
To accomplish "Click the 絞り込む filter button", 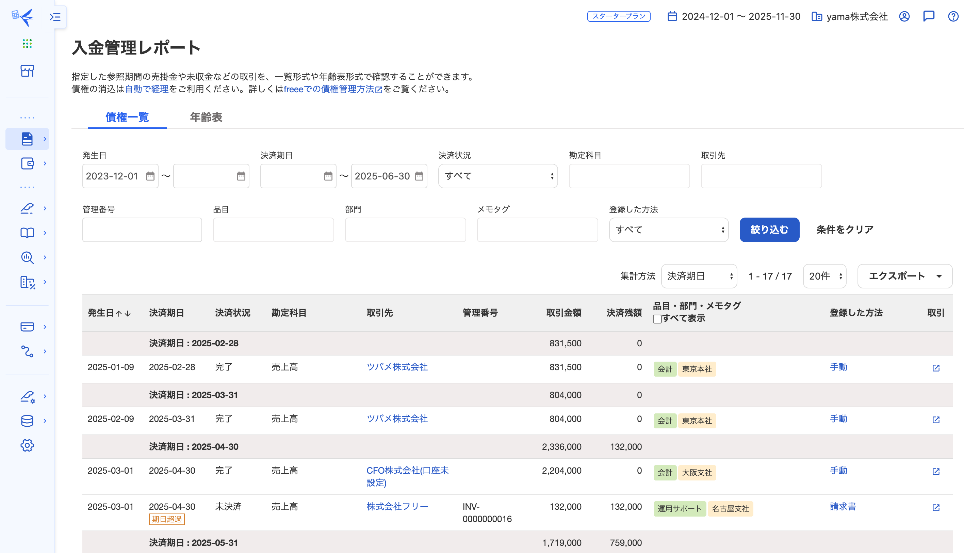I will 769,230.
